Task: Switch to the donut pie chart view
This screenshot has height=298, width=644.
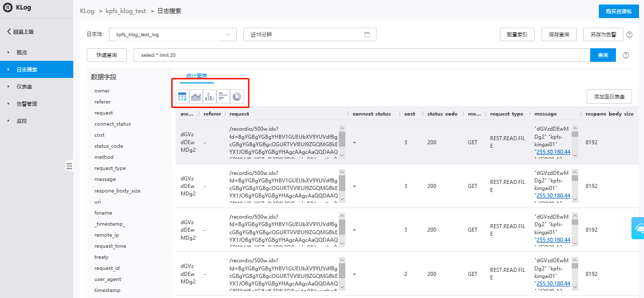Action: point(236,96)
